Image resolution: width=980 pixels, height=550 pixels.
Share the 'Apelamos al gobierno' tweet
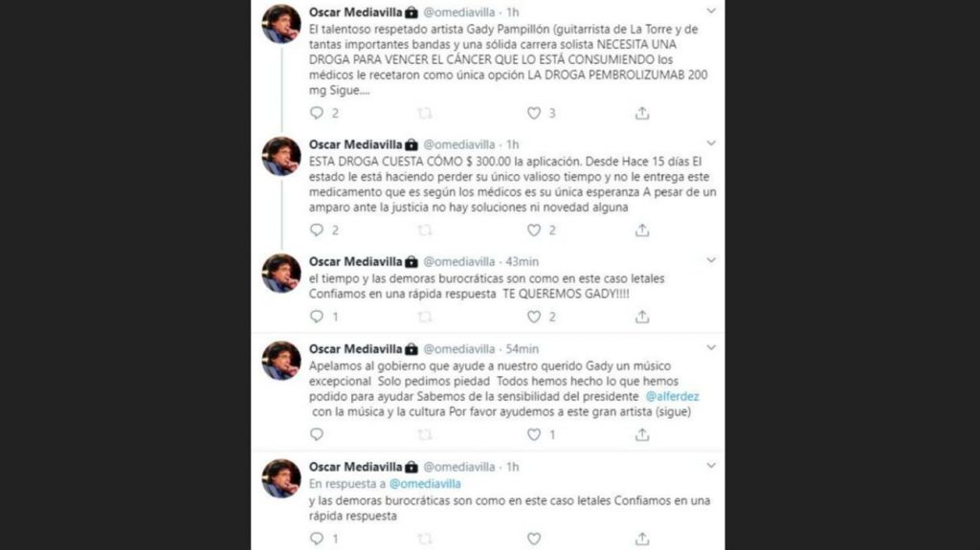(642, 434)
